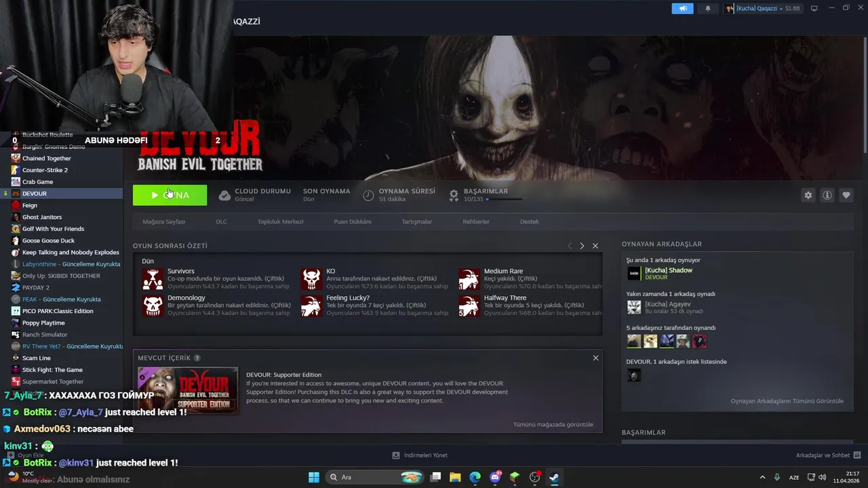Select Golf With Your Friends in library
Viewport: 868px width, 488px height.
tap(53, 229)
